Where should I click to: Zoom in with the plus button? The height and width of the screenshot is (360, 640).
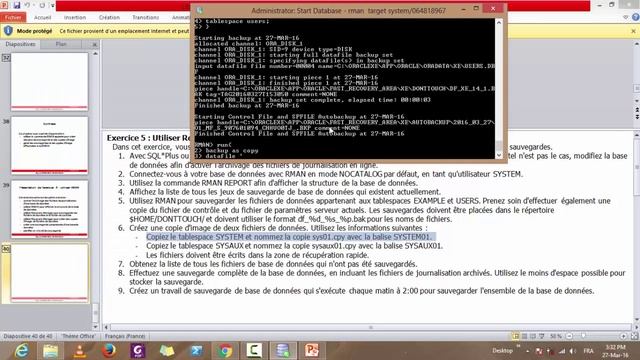(623, 336)
